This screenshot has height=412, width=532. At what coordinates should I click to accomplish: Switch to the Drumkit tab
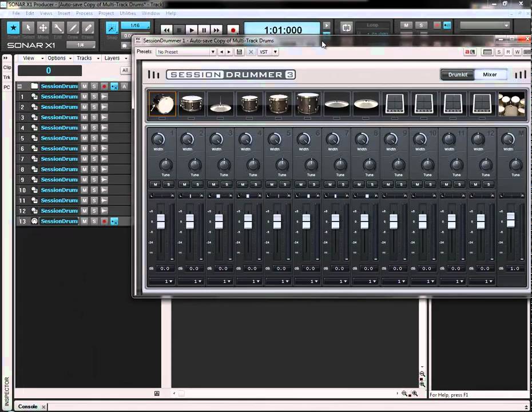coord(458,74)
